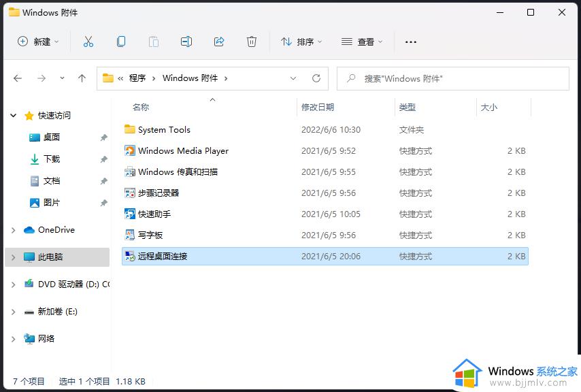Refresh the current folder

tap(316, 78)
